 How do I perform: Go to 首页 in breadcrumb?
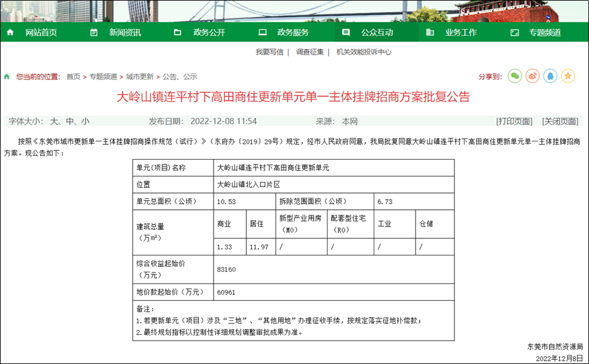click(73, 76)
